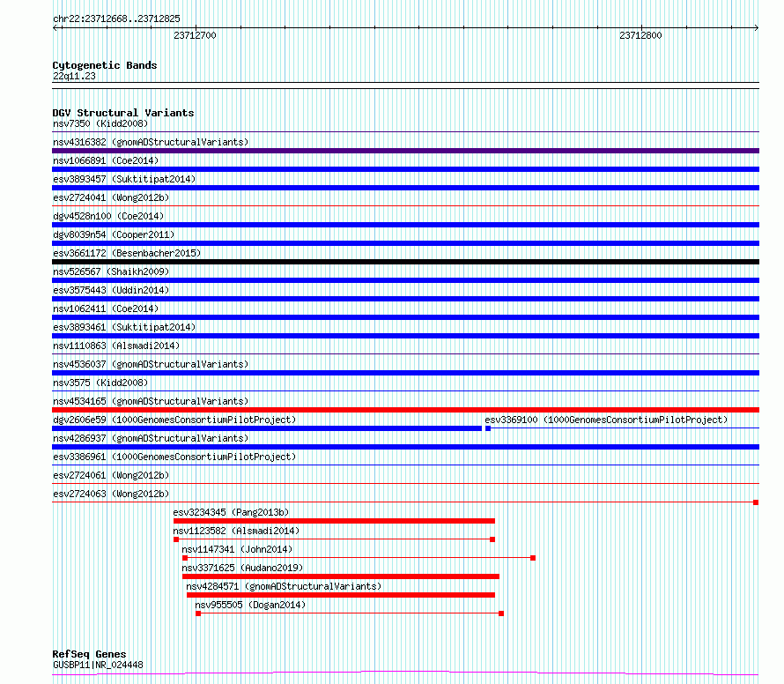The image size is (784, 684).
Task: Select the 22q11.23 band label
Action: (74, 76)
